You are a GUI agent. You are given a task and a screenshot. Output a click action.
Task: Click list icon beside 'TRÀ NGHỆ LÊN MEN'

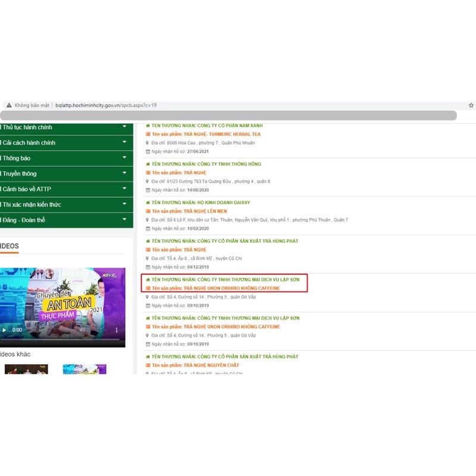[x=148, y=211]
